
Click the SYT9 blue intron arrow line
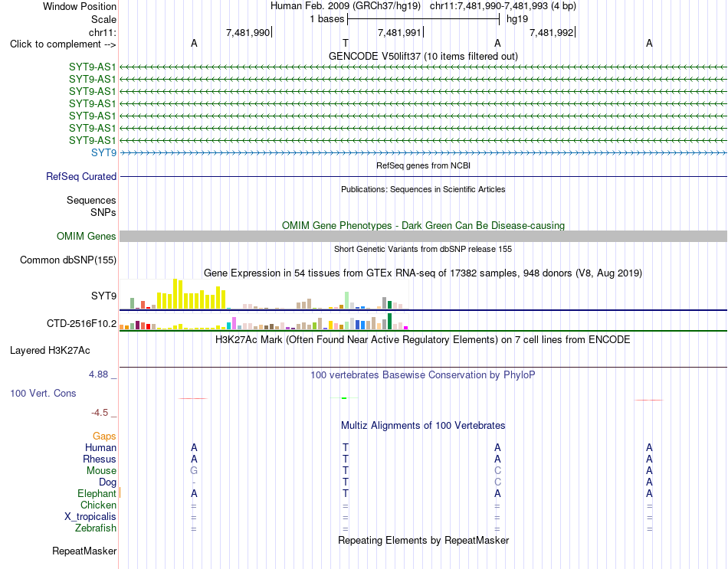pyautogui.click(x=423, y=152)
